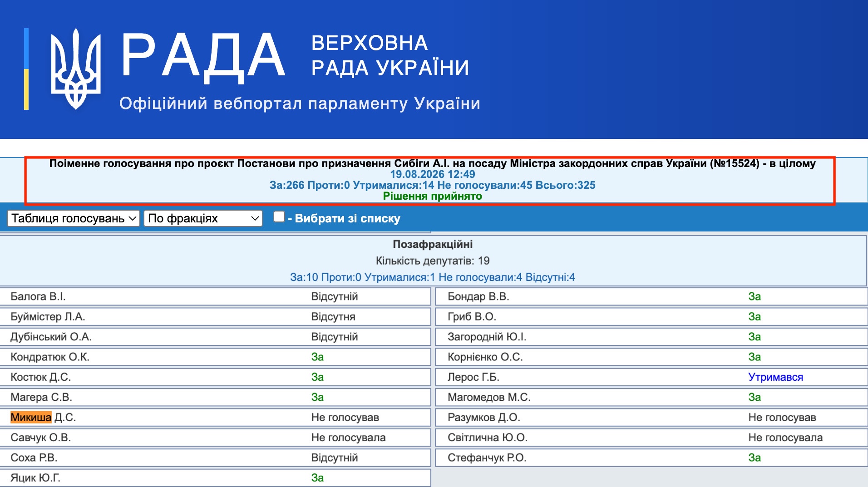The height and width of the screenshot is (487, 868).
Task: Select the Дубінський О.А. name
Action: click(x=51, y=337)
